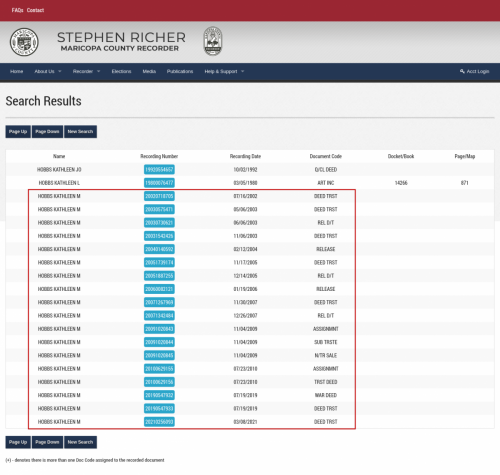Image resolution: width=500 pixels, height=475 pixels.
Task: Click the top Page Down button
Action: pos(47,132)
